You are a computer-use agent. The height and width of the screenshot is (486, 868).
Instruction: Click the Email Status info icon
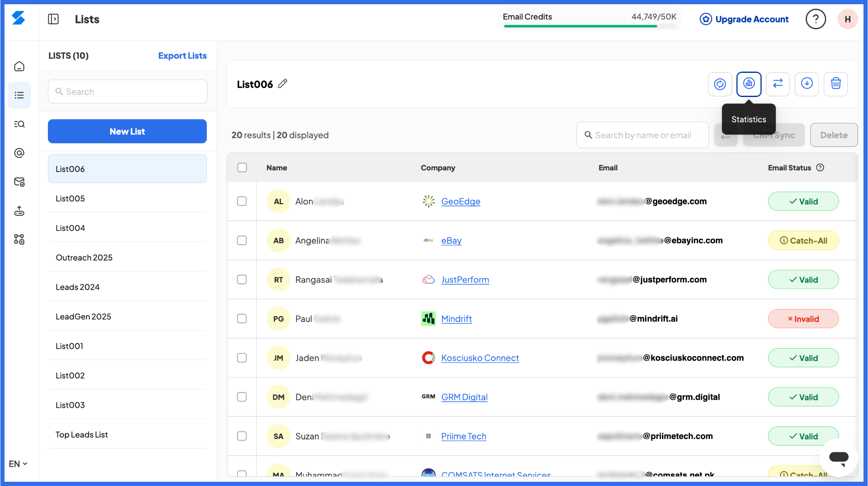pyautogui.click(x=820, y=167)
